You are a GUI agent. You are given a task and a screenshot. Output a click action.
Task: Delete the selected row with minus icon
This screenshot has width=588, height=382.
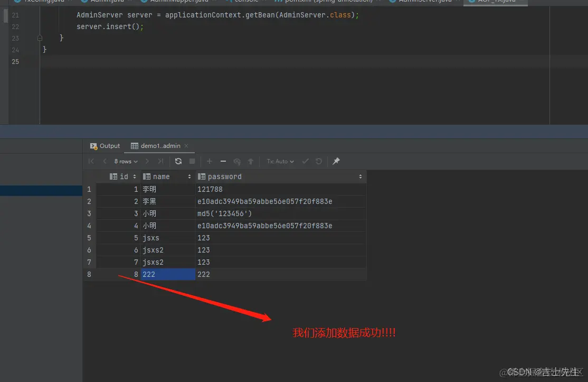(223, 161)
